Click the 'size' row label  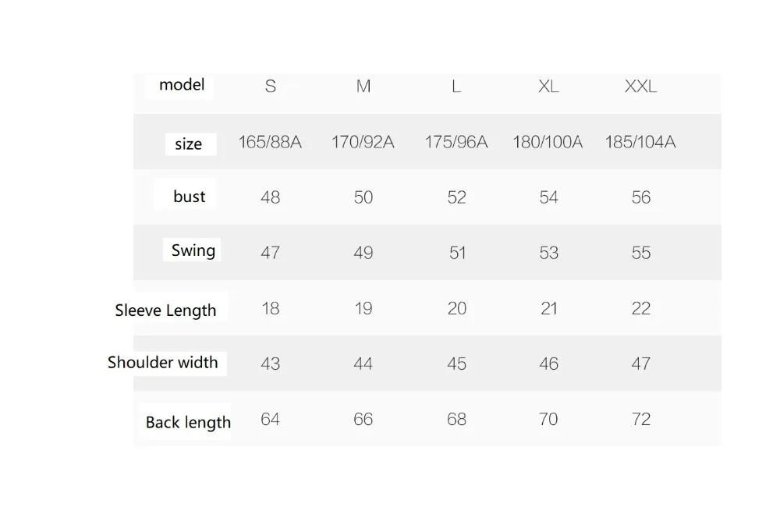[x=188, y=144]
